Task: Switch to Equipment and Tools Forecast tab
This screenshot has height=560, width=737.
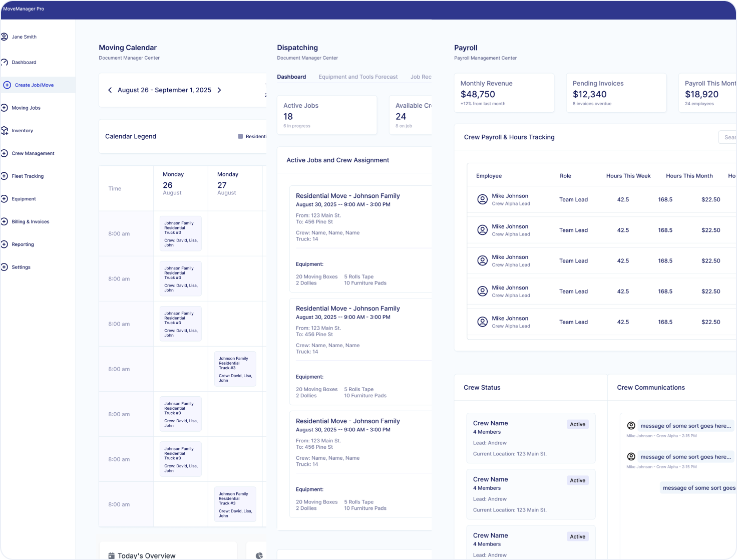Action: click(358, 77)
